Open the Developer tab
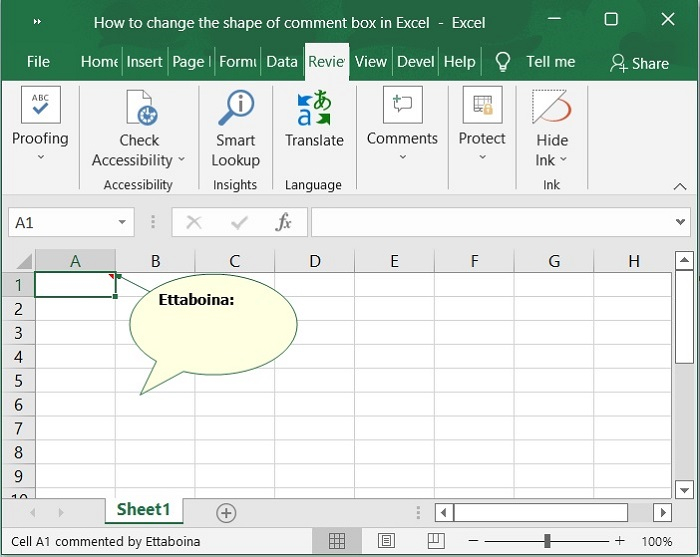Screen dimensions: 700x557 click(416, 62)
